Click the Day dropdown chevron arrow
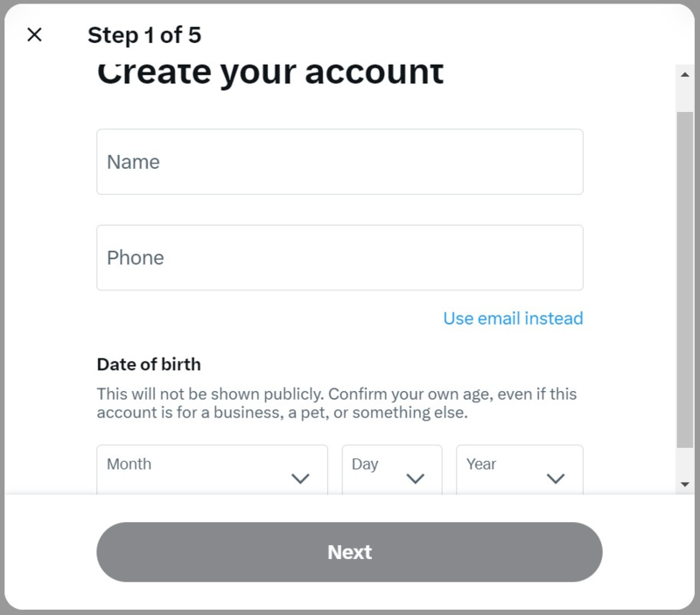The height and width of the screenshot is (615, 700). tap(416, 479)
